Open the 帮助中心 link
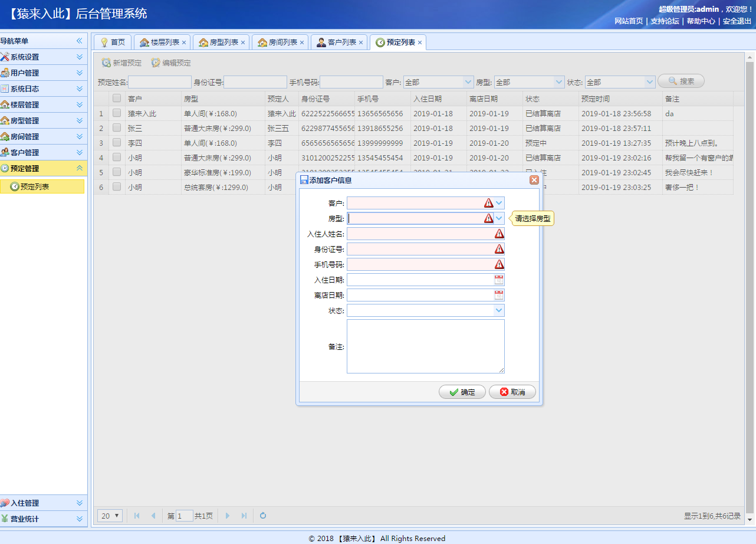This screenshot has height=544, width=756. pyautogui.click(x=701, y=21)
